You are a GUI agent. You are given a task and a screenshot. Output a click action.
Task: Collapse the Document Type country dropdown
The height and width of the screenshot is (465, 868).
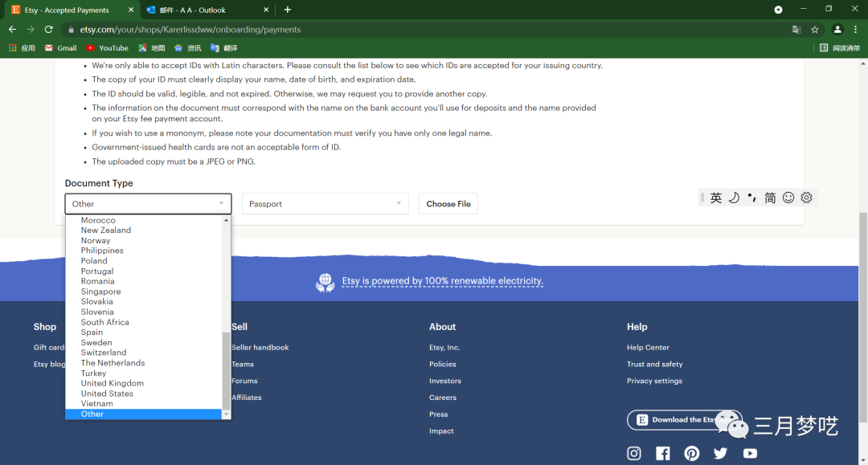pos(148,204)
